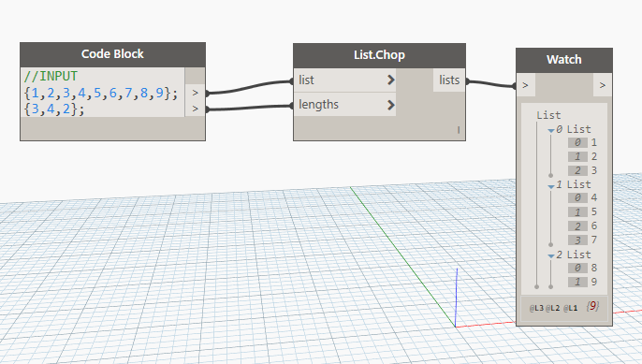The height and width of the screenshot is (364, 642).
Task: Select the List.Chop node title bar
Action: 379,55
